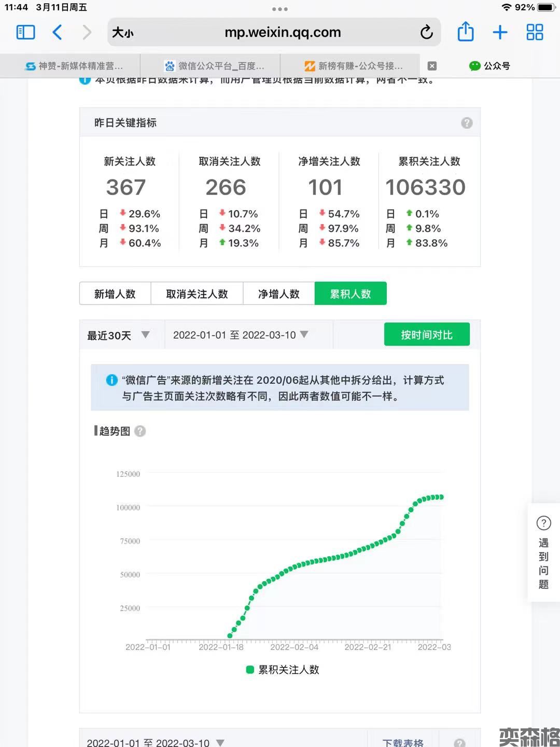Click the last data point on trend chart
The image size is (560, 747).
441,497
